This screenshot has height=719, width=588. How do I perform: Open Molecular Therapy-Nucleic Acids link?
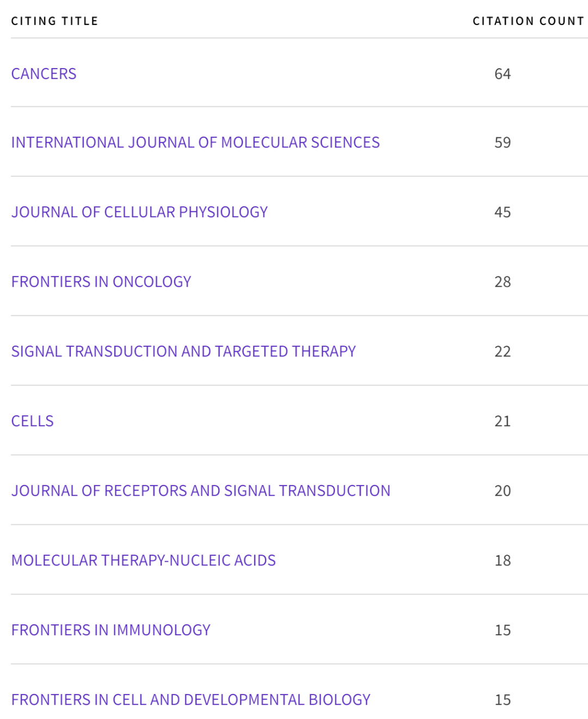(144, 560)
